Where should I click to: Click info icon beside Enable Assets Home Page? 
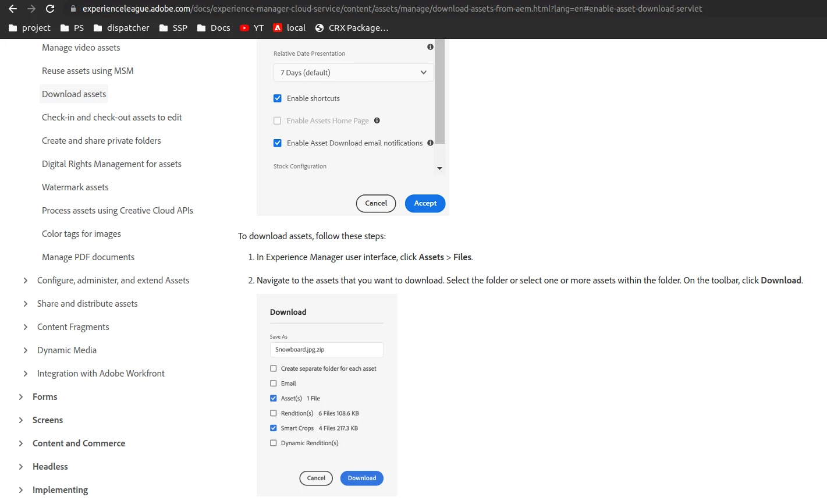377,120
